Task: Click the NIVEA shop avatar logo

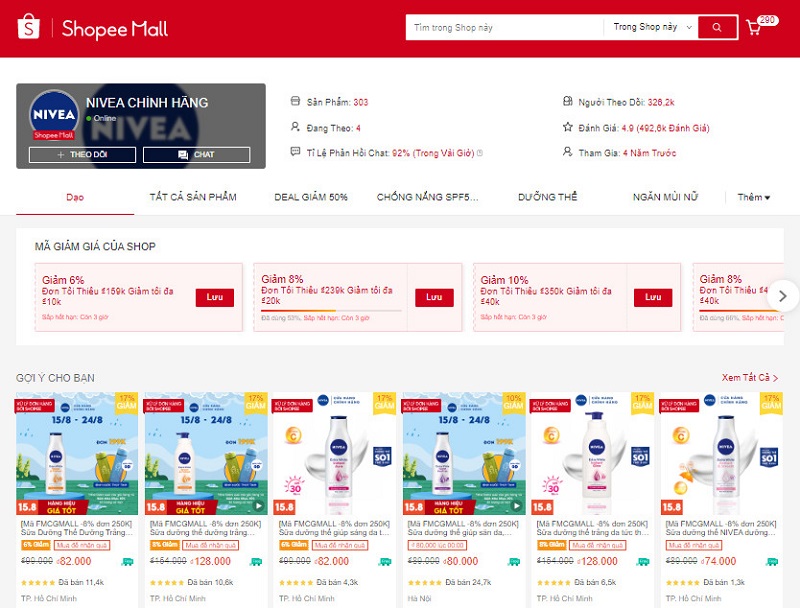Action: [54, 115]
